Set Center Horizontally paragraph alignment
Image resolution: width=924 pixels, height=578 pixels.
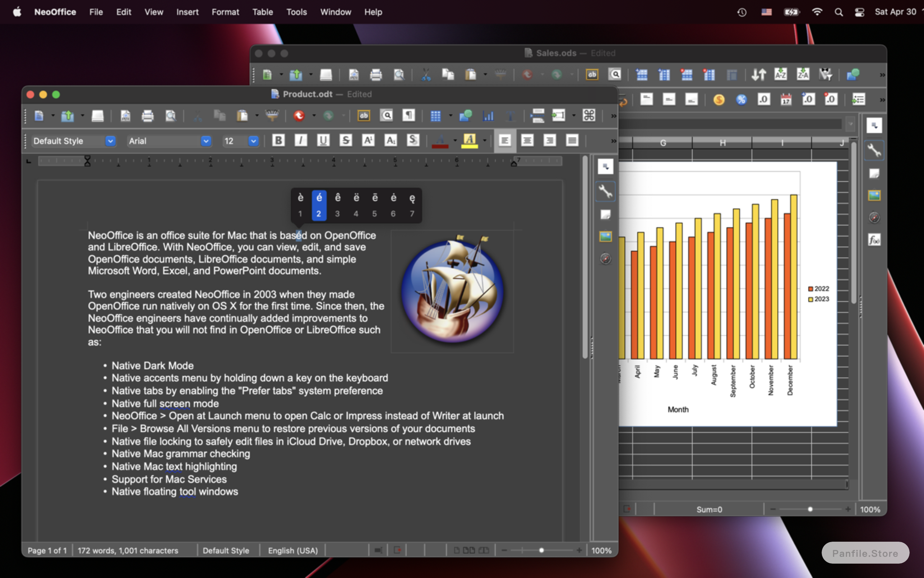527,140
